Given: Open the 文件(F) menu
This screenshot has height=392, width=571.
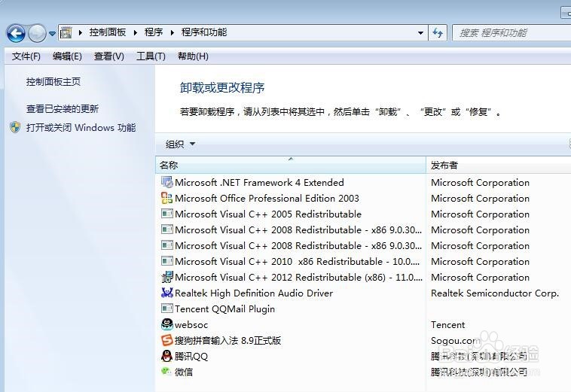Looking at the screenshot, I should coord(26,56).
